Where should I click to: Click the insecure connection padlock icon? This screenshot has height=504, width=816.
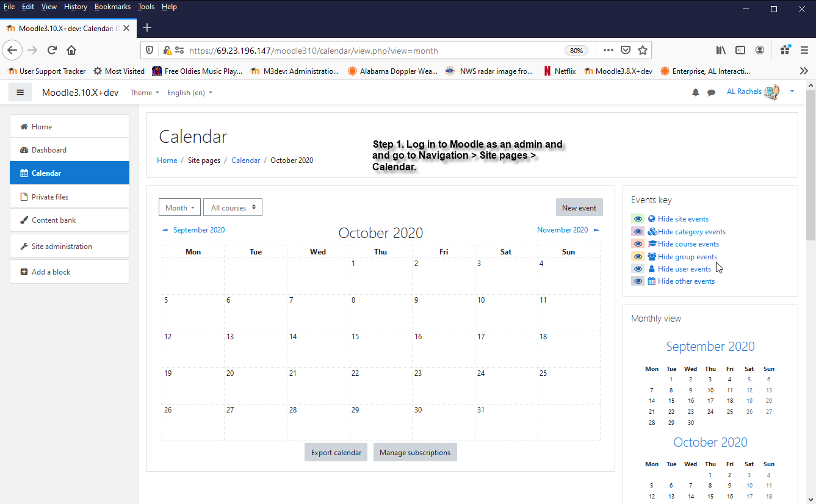(167, 50)
